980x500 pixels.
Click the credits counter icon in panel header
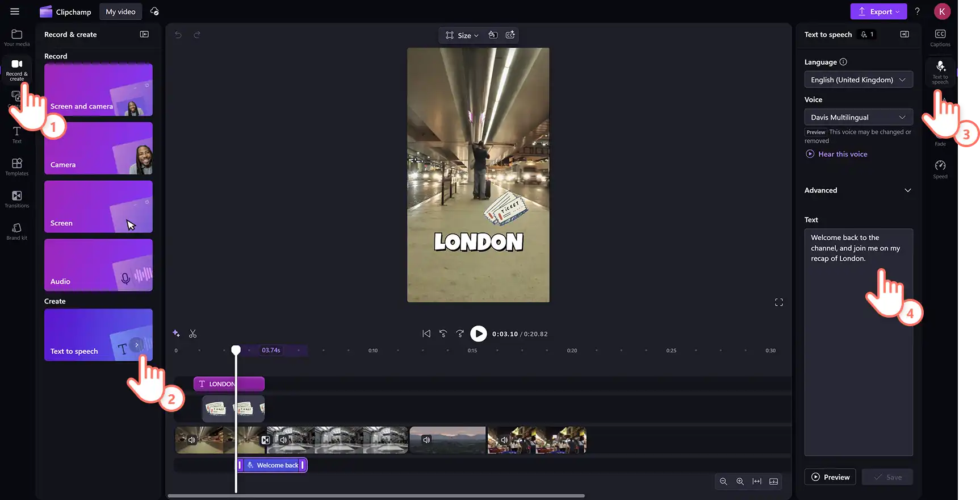tap(867, 35)
